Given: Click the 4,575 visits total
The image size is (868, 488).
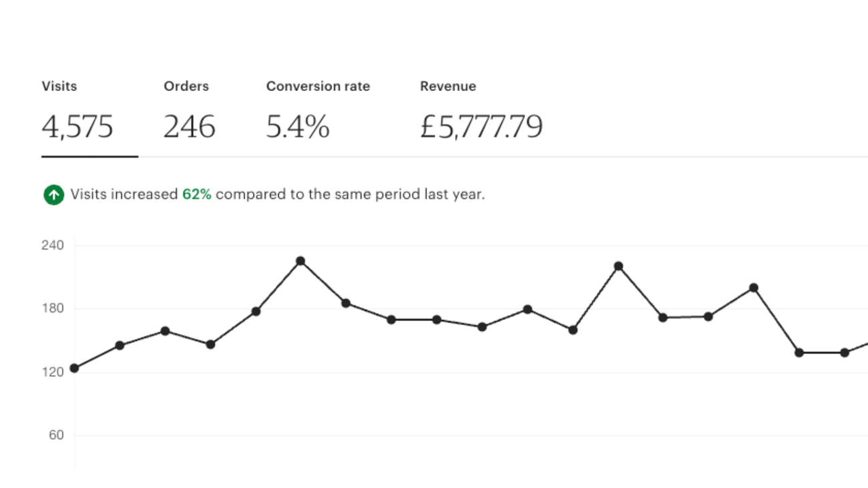Looking at the screenshot, I should coord(77,127).
